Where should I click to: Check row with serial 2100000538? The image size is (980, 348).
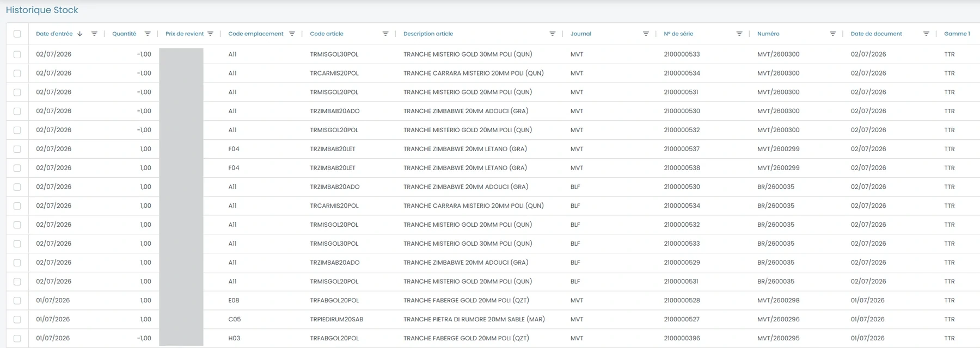pos(17,168)
